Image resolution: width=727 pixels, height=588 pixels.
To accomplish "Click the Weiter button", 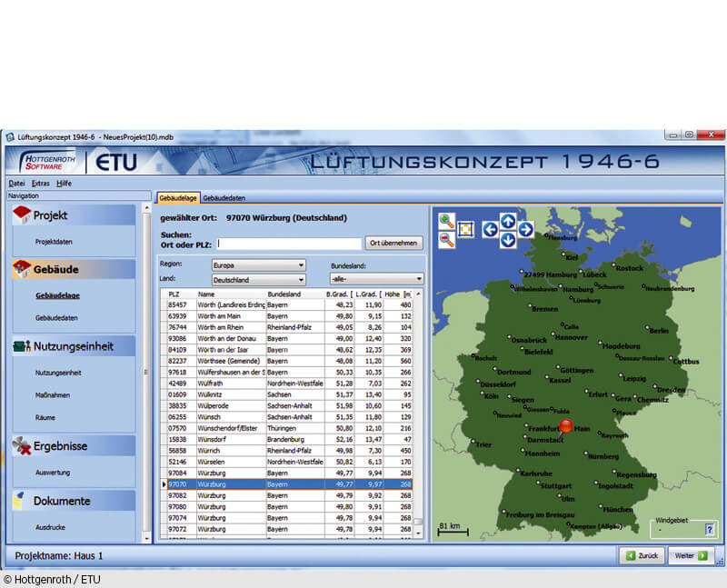I will 691,555.
